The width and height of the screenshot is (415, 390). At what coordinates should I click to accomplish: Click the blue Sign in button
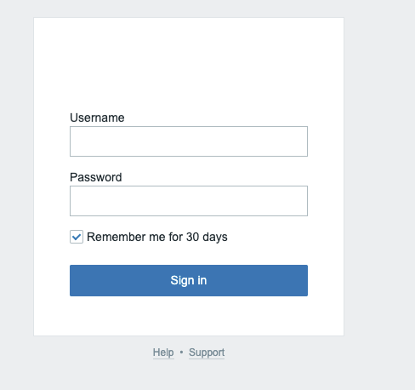189,280
